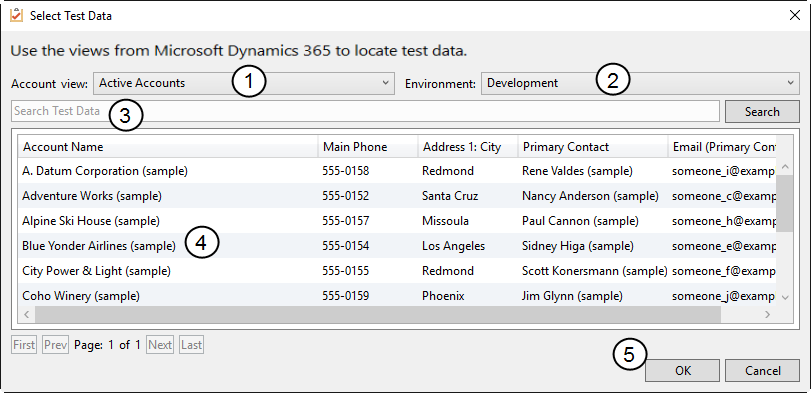Click the horizontal scrollbar left arrow

pyautogui.click(x=27, y=314)
